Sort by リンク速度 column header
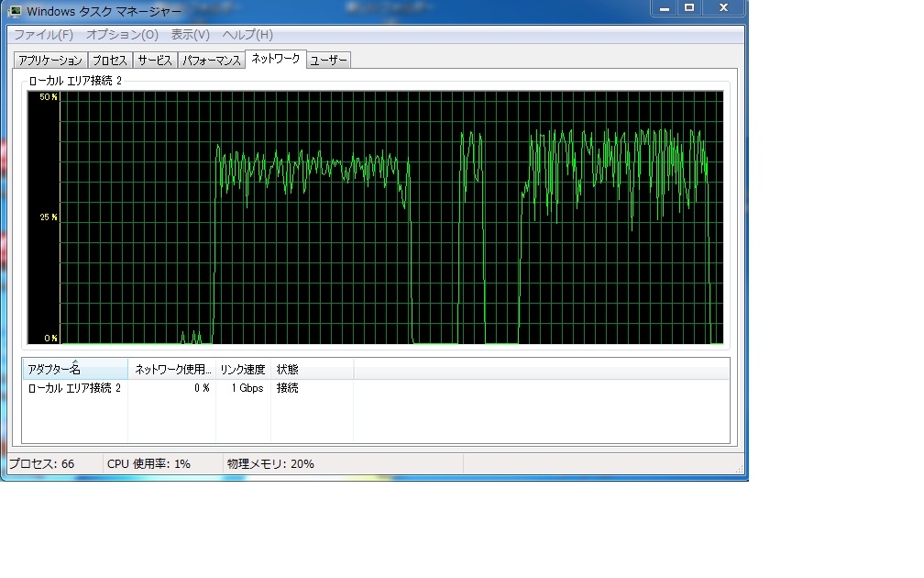This screenshot has width=924, height=578. (x=243, y=369)
